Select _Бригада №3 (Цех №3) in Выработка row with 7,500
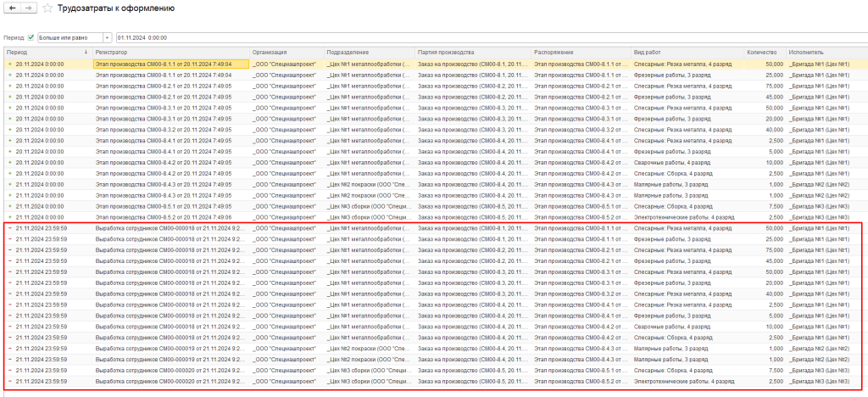 [x=826, y=371]
